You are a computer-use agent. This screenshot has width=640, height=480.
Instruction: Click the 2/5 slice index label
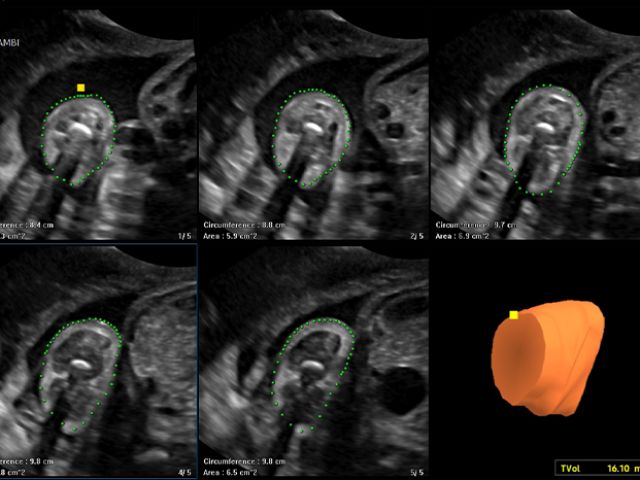(x=412, y=236)
